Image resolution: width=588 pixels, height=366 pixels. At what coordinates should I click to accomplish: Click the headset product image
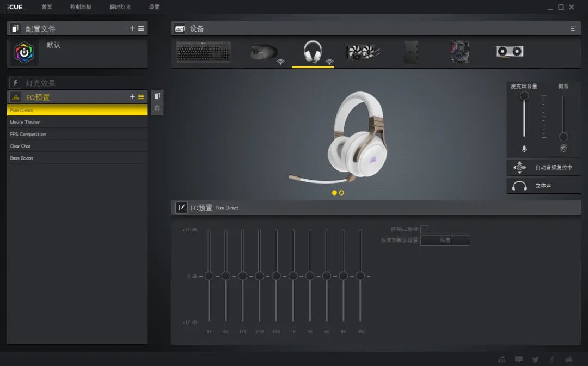339,138
